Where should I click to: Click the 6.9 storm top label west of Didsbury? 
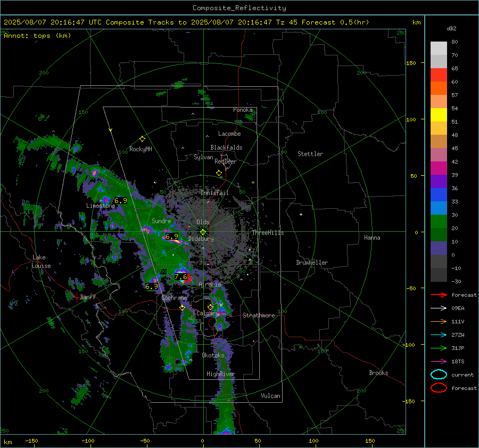pyautogui.click(x=172, y=236)
